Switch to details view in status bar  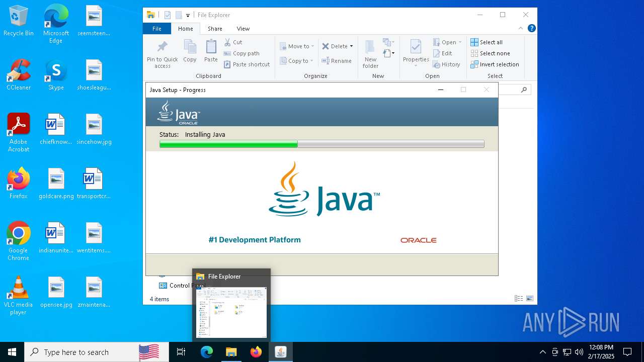point(519,299)
